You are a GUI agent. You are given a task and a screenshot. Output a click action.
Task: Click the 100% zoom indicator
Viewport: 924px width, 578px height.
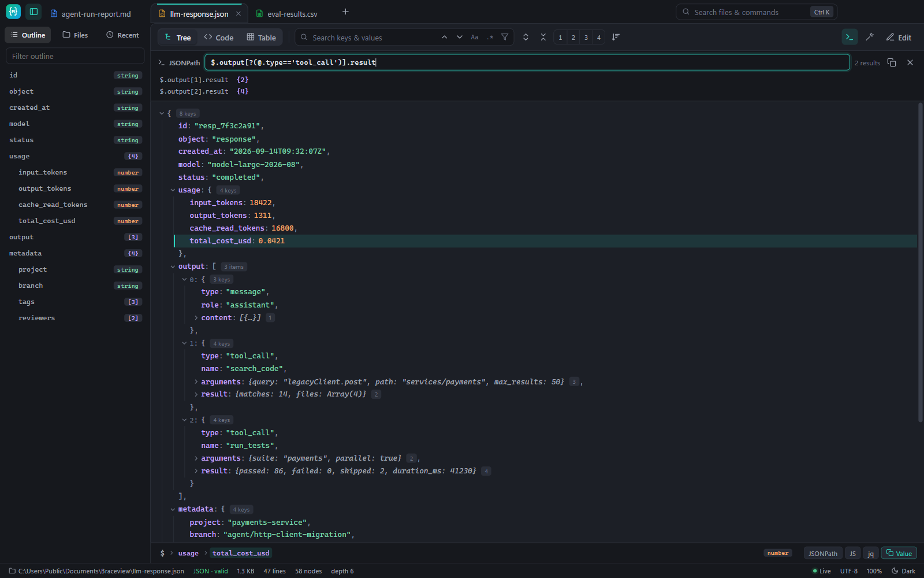[874, 571]
